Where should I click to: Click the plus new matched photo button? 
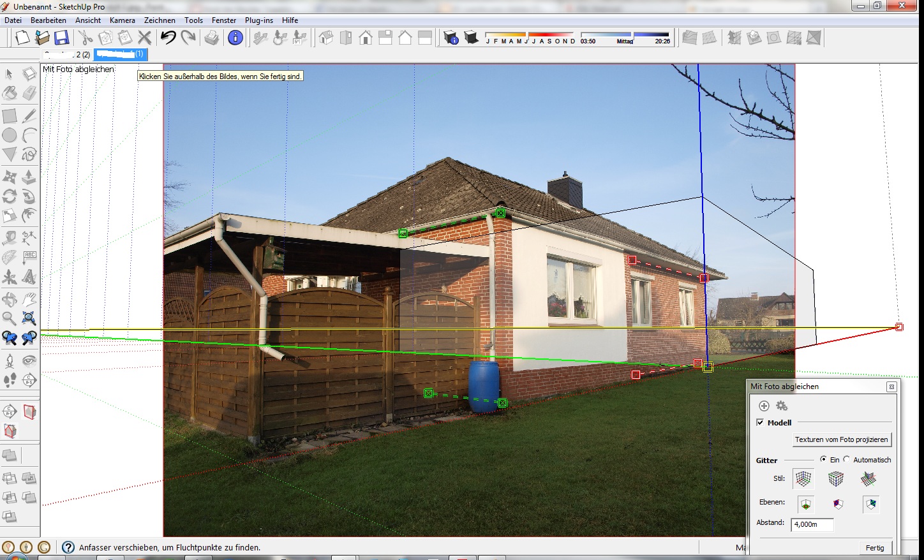pos(764,406)
